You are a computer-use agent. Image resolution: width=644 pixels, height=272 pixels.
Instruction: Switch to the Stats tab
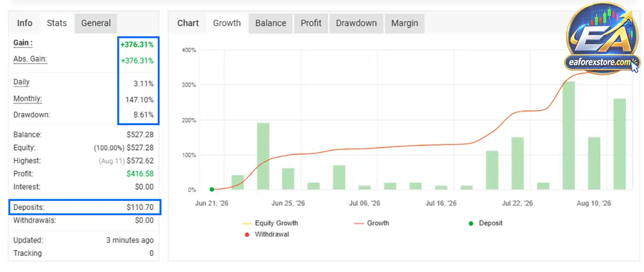tap(57, 23)
